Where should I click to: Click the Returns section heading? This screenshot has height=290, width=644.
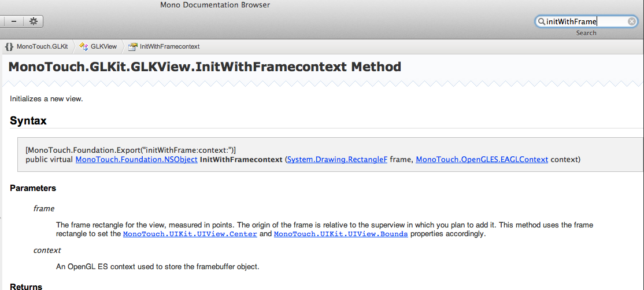coord(26,287)
